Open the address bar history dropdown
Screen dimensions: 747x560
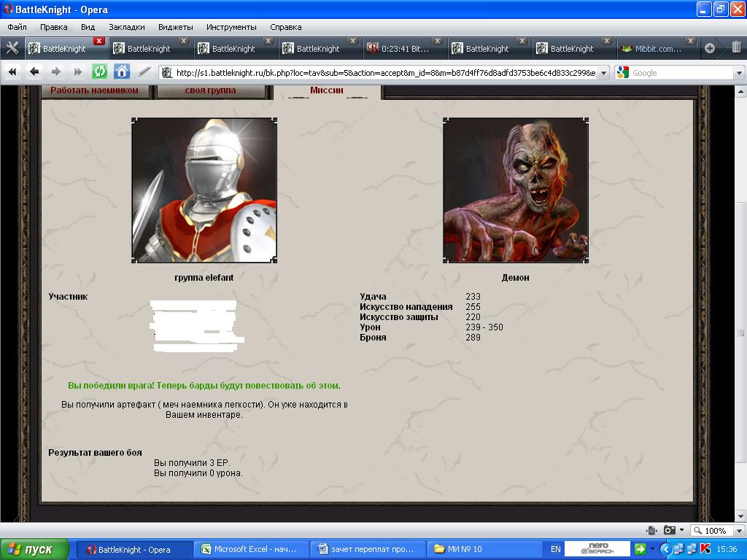pyautogui.click(x=604, y=73)
